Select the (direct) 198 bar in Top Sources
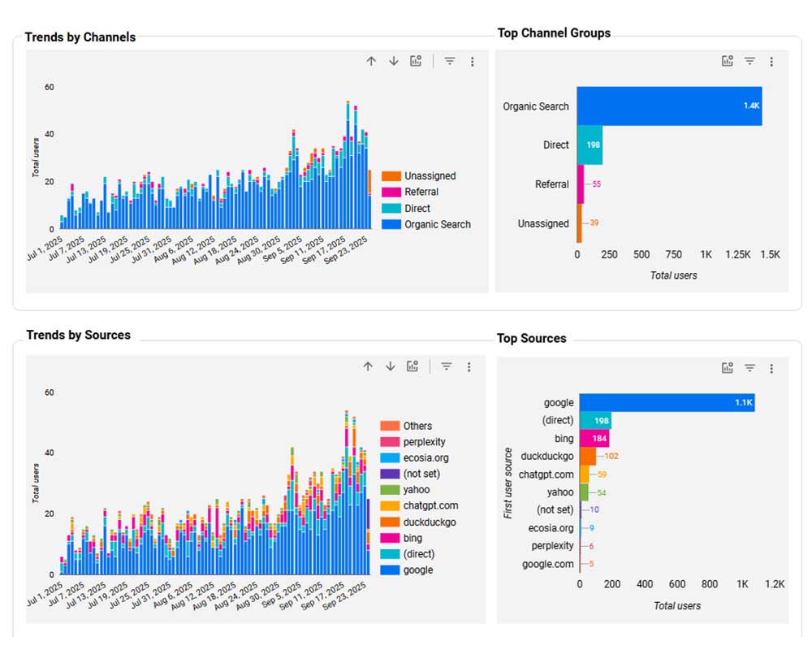Image resolution: width=812 pixels, height=650 pixels. click(595, 420)
